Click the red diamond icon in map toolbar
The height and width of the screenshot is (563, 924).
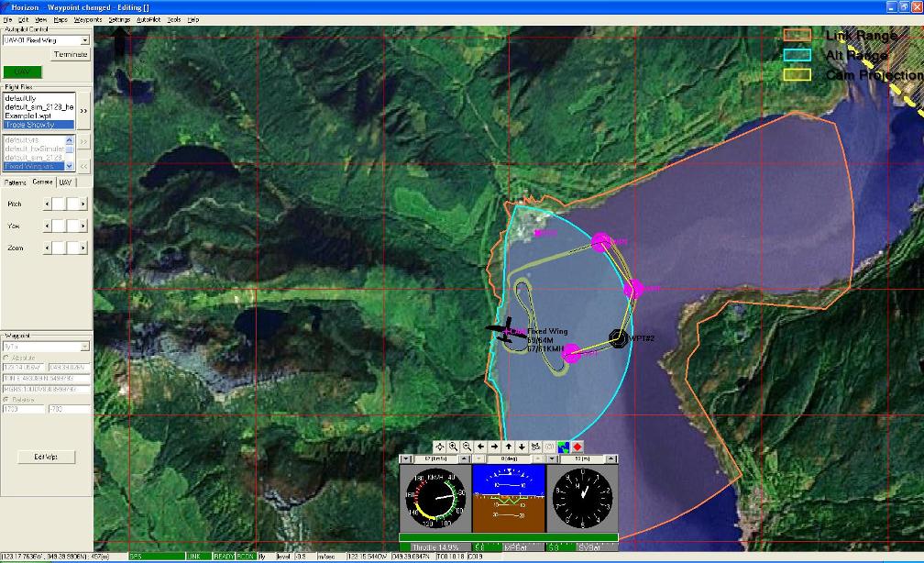point(577,447)
